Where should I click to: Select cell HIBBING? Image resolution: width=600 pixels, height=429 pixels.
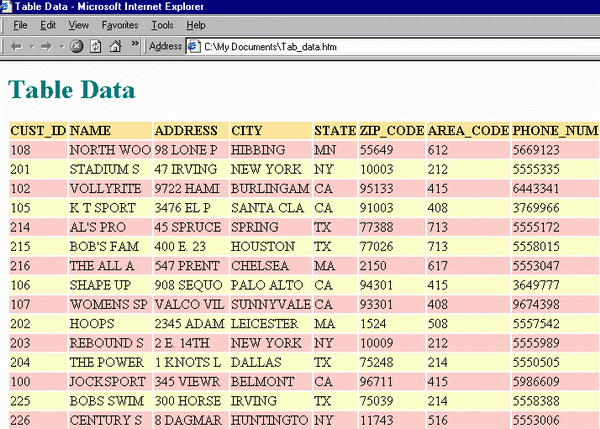click(271, 150)
